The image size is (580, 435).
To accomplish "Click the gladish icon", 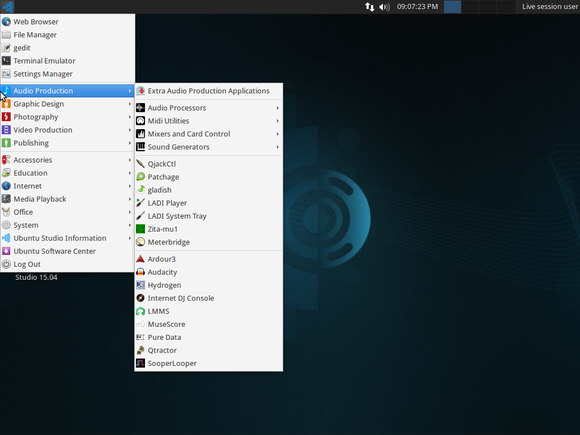I will (x=140, y=190).
